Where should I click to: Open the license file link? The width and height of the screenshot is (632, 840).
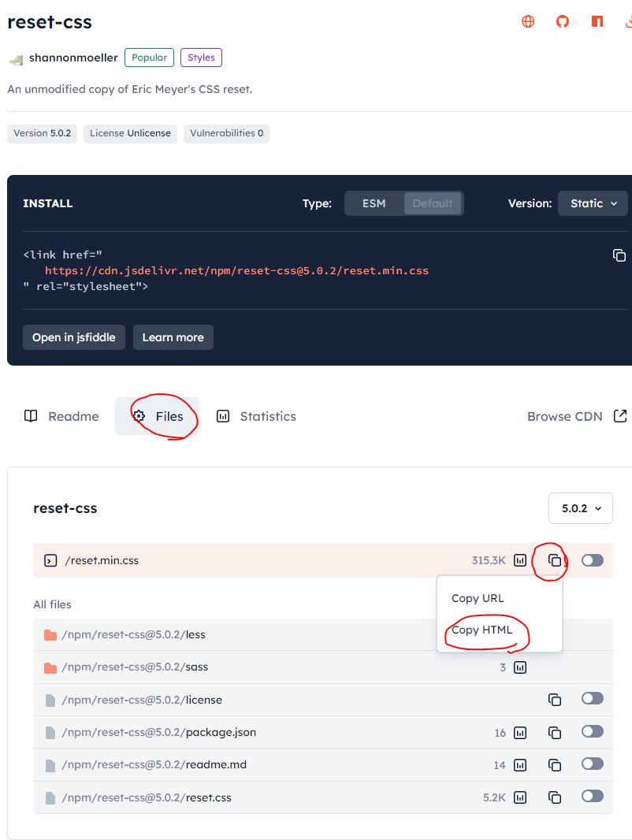[142, 701]
